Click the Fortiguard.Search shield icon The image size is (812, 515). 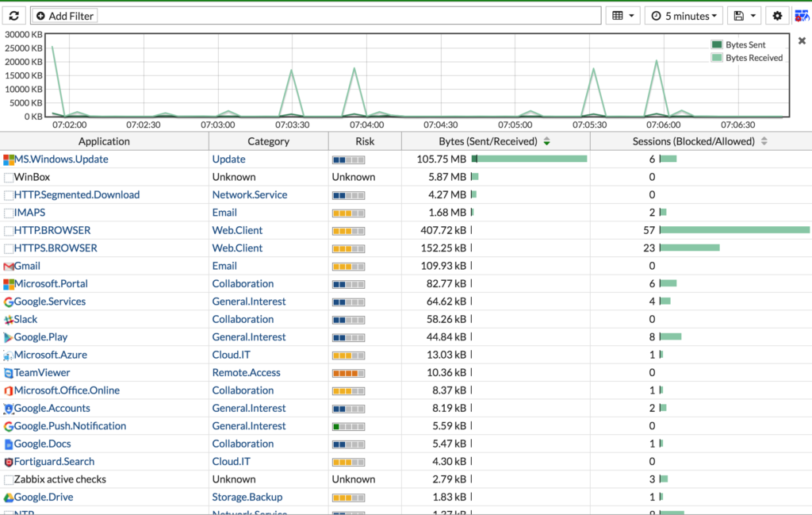8,462
